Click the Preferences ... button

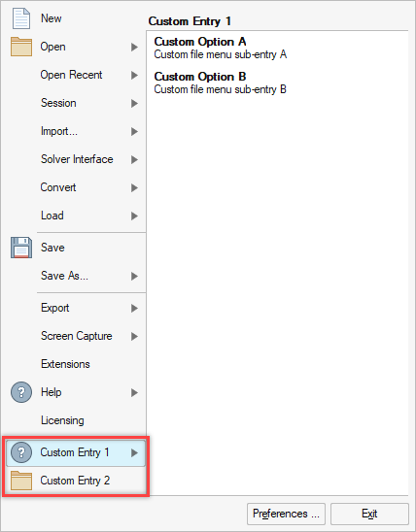(x=286, y=514)
